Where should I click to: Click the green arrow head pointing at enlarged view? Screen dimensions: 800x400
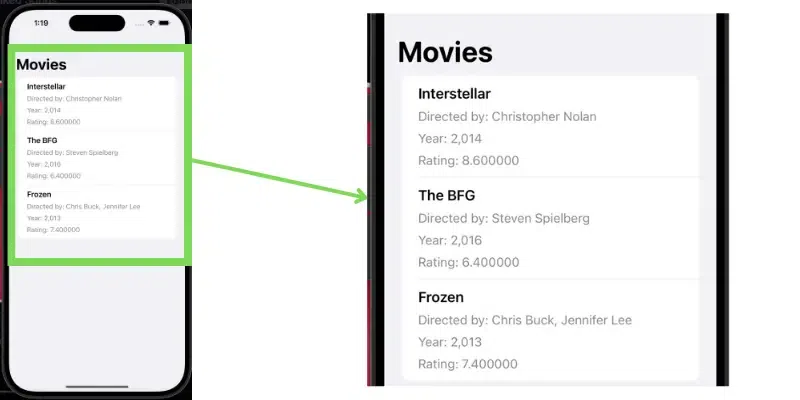pyautogui.click(x=362, y=198)
